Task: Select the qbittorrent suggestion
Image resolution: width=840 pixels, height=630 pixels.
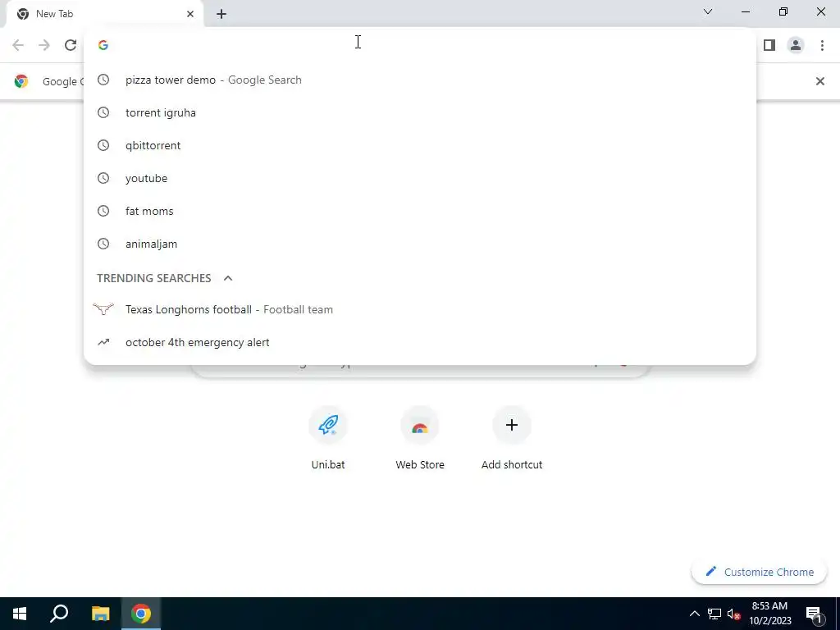Action: [x=420, y=145]
